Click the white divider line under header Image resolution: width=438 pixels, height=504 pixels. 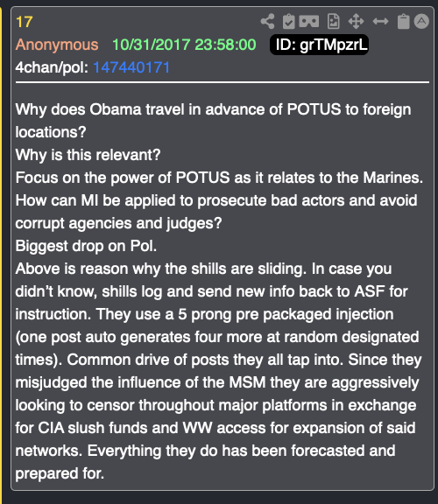click(x=223, y=82)
